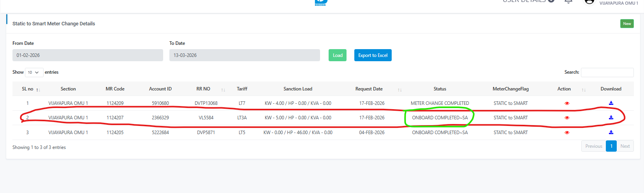Focus the table Search field
The height and width of the screenshot is (193, 644).
pos(607,73)
